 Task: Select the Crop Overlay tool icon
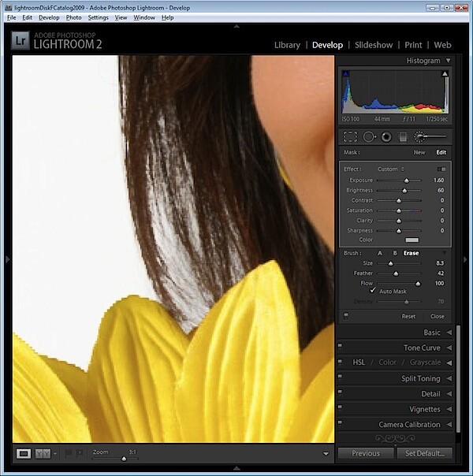pyautogui.click(x=350, y=137)
